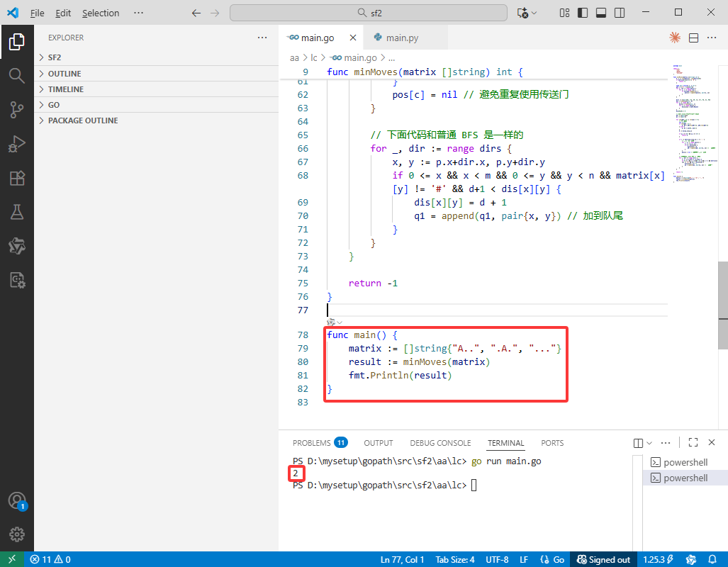Open Run and Debug view

point(17,144)
